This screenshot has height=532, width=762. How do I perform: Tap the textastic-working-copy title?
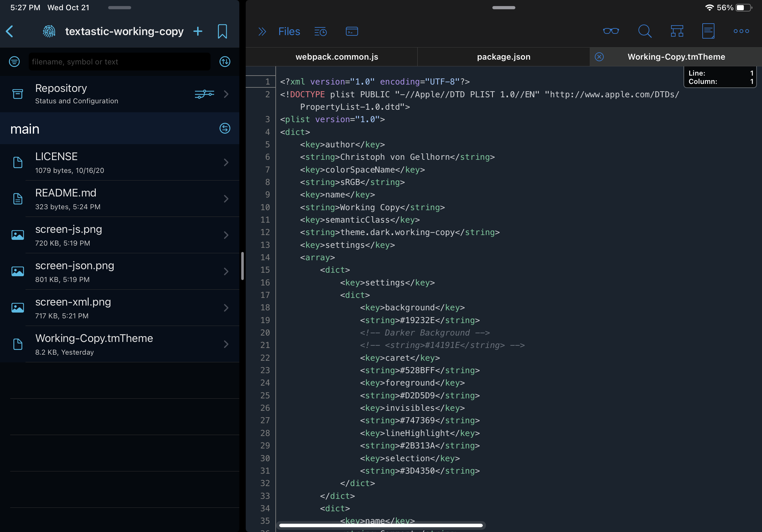124,32
